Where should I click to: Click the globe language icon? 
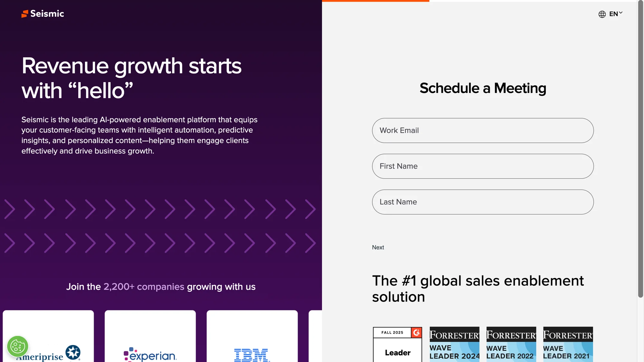coord(602,14)
